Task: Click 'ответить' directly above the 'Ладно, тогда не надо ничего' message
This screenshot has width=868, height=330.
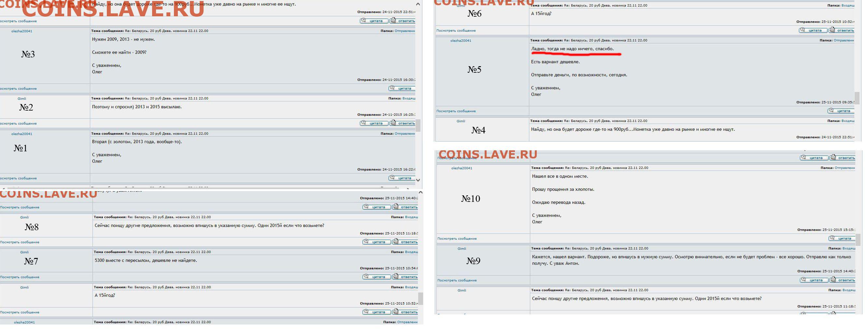Action: pyautogui.click(x=842, y=31)
